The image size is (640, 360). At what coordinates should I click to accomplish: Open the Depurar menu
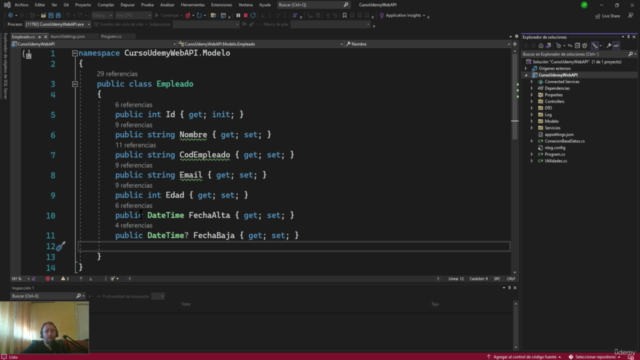pyautogui.click(x=127, y=5)
